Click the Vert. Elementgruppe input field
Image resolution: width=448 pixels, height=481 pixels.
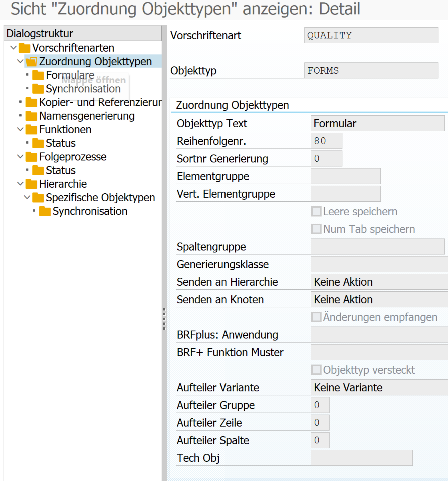point(346,194)
